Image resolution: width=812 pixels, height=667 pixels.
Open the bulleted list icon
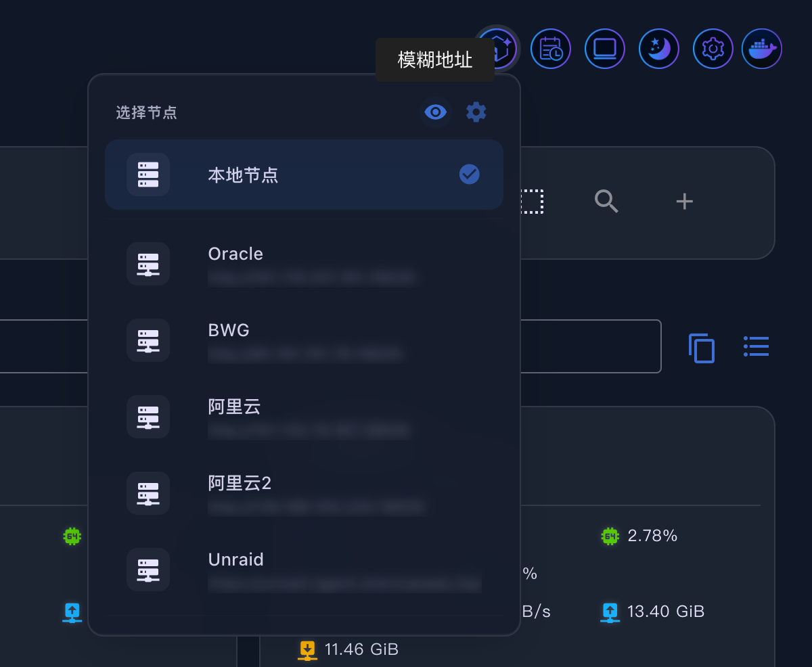756,346
